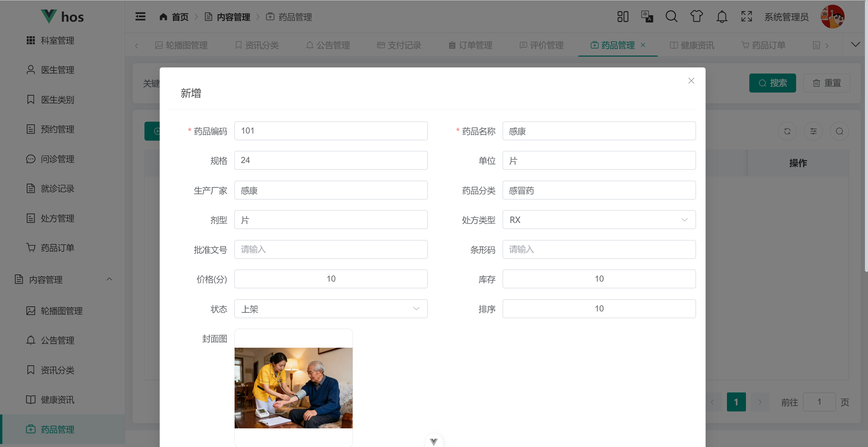Open the column settings sliders icon
Image resolution: width=868 pixels, height=447 pixels.
(813, 131)
